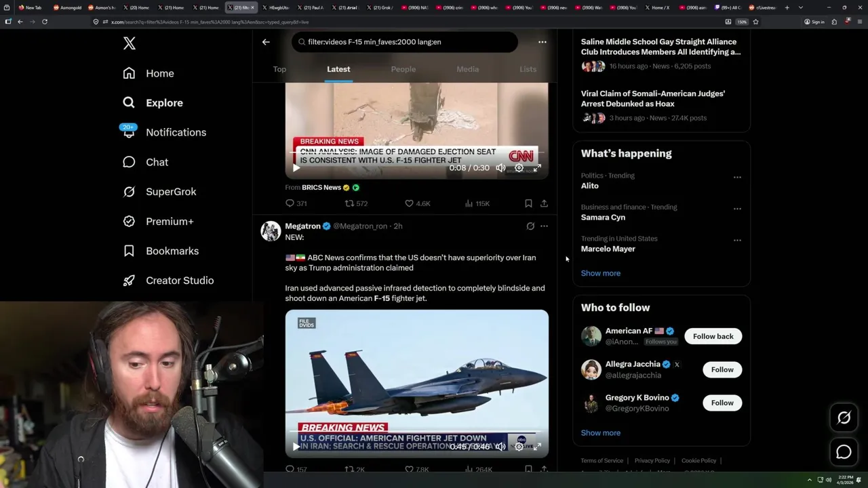Screen dimensions: 868x488
Task: Show more under Who to follow
Action: click(x=601, y=432)
